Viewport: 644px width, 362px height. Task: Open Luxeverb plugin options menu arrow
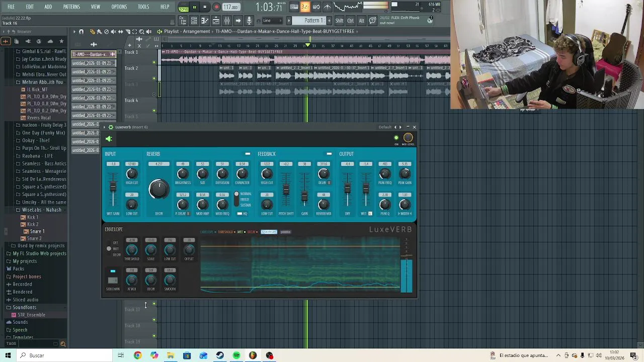tap(105, 127)
